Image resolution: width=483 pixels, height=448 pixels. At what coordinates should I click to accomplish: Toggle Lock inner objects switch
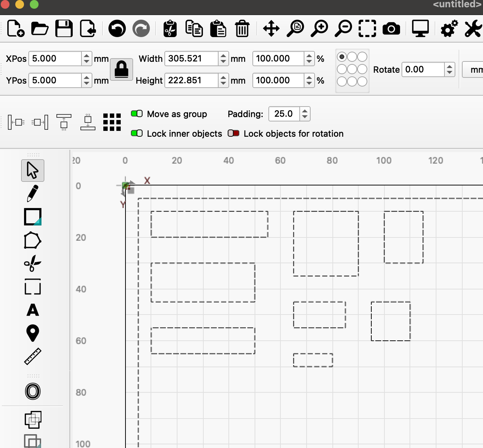pos(137,133)
